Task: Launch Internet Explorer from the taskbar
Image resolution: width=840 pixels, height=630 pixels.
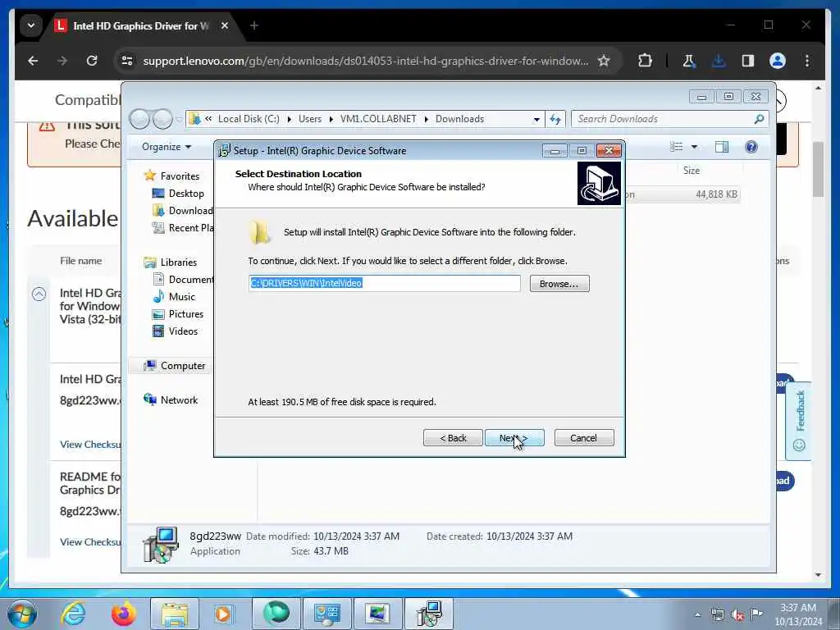Action: click(x=72, y=614)
